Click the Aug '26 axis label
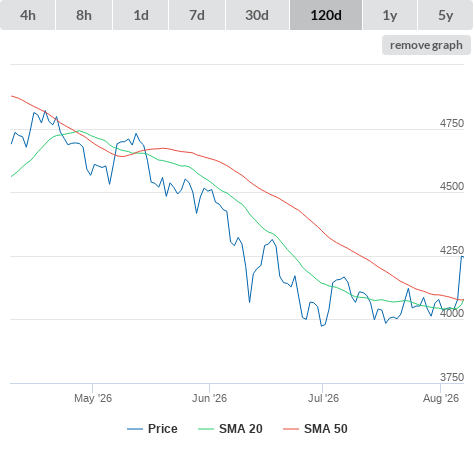Viewport: 474px width, 455px height. coord(441,398)
